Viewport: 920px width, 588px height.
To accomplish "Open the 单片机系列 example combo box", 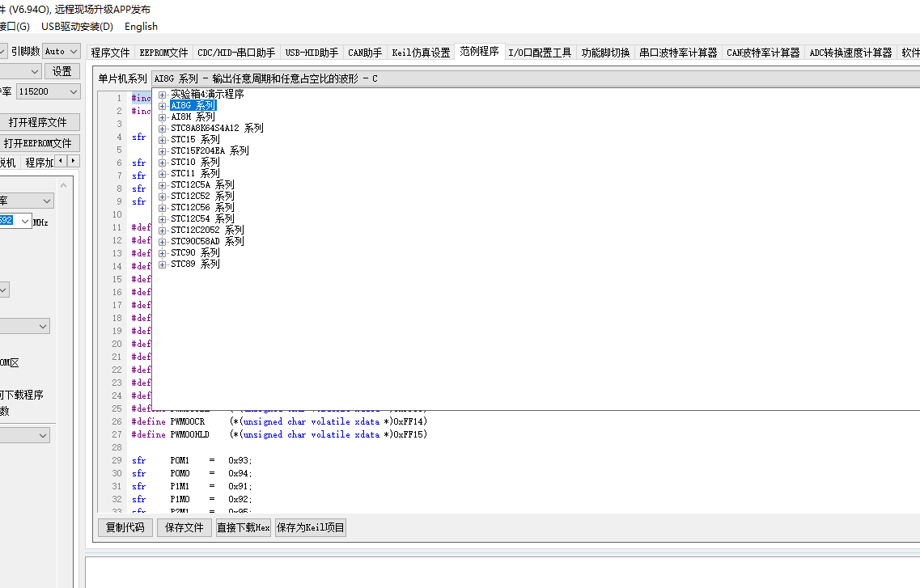I will click(x=536, y=78).
